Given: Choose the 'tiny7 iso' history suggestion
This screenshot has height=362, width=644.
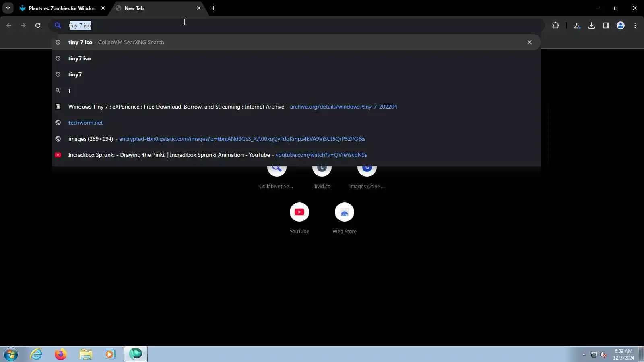Looking at the screenshot, I should click(x=296, y=58).
